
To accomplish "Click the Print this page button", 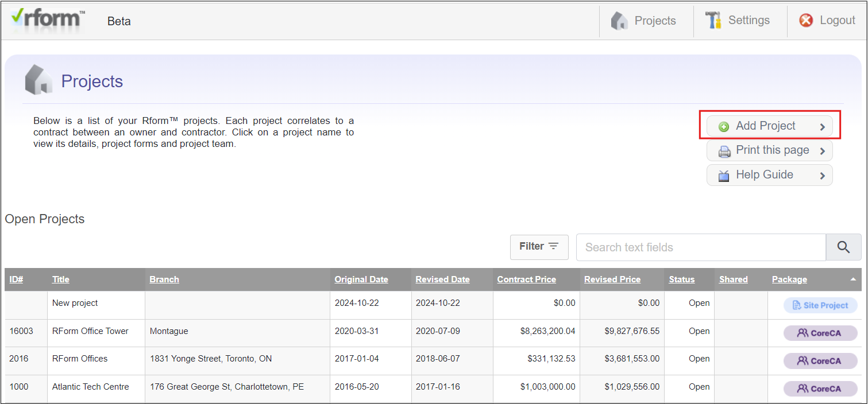I will click(x=769, y=150).
